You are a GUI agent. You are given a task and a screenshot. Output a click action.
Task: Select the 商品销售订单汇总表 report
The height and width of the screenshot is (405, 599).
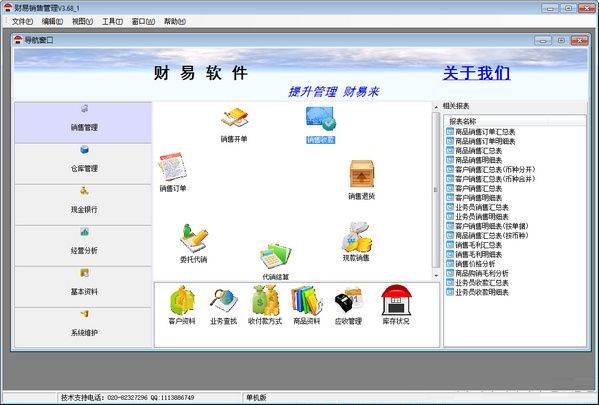[481, 132]
